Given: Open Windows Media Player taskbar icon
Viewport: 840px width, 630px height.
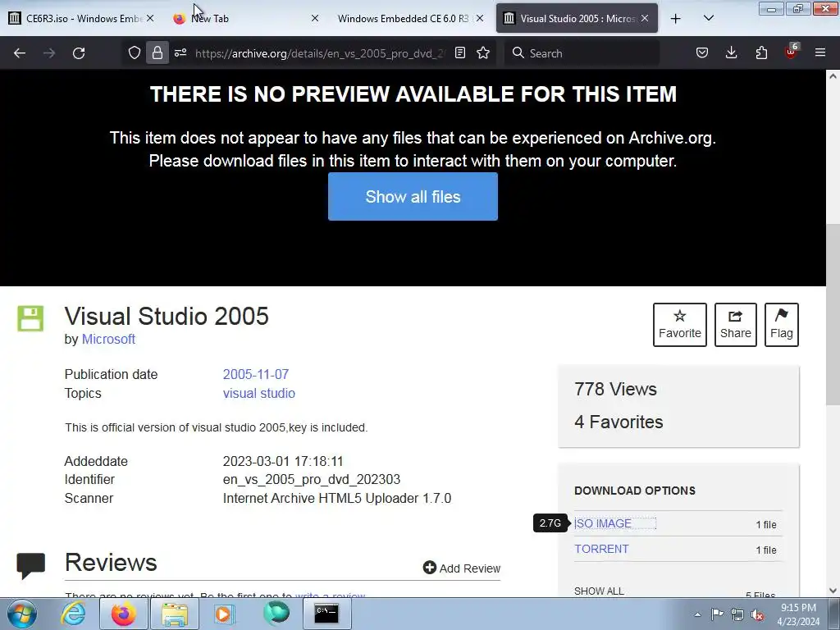Looking at the screenshot, I should [x=225, y=614].
